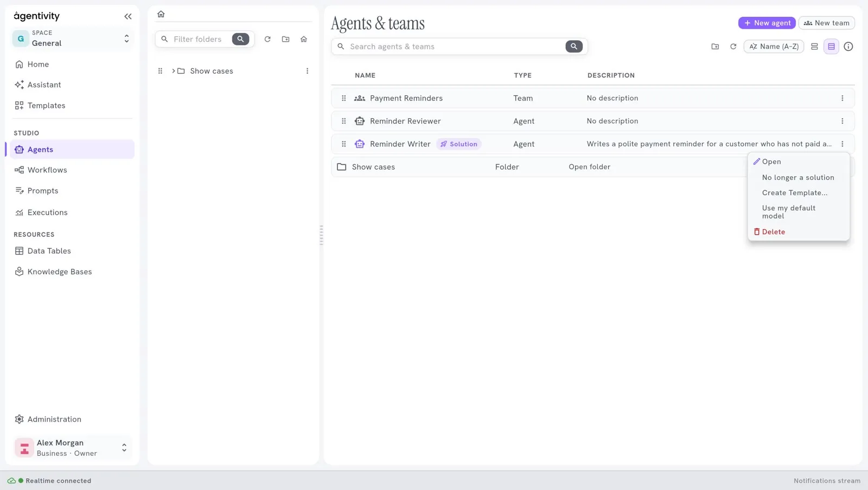Open the Payment Reminders row options menu
This screenshot has width=868, height=490.
point(843,98)
